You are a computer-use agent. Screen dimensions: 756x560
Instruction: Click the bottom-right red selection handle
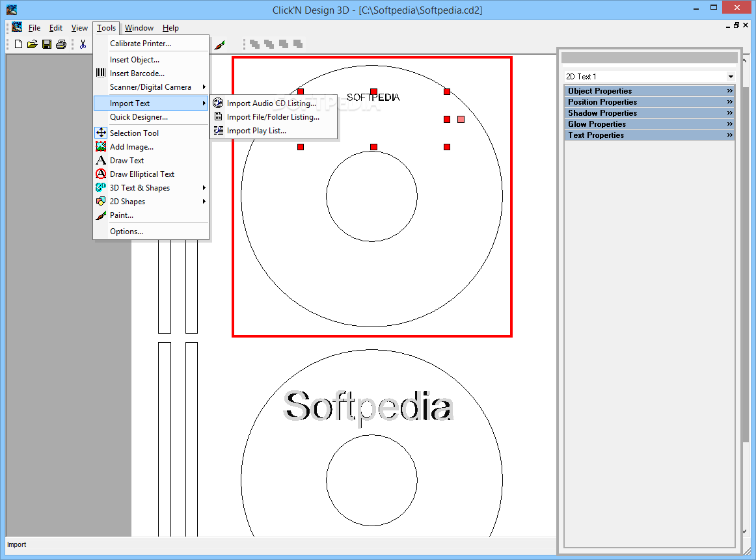click(447, 147)
